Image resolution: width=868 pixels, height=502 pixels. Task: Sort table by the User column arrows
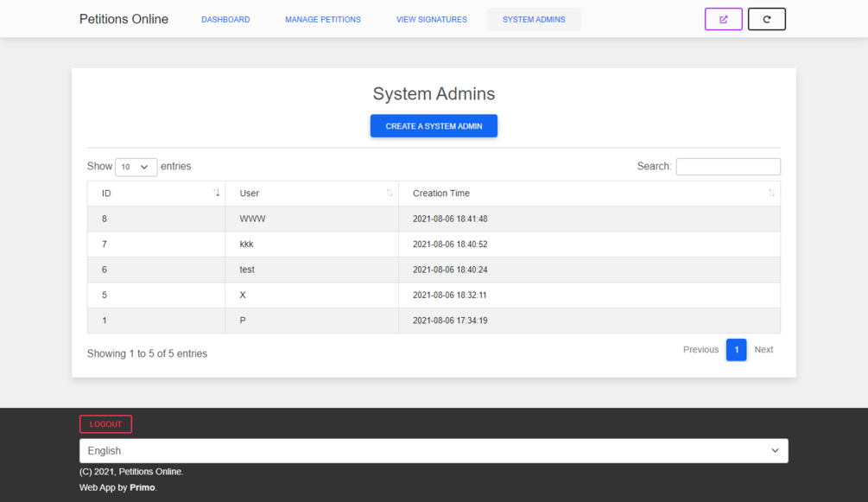click(x=390, y=193)
